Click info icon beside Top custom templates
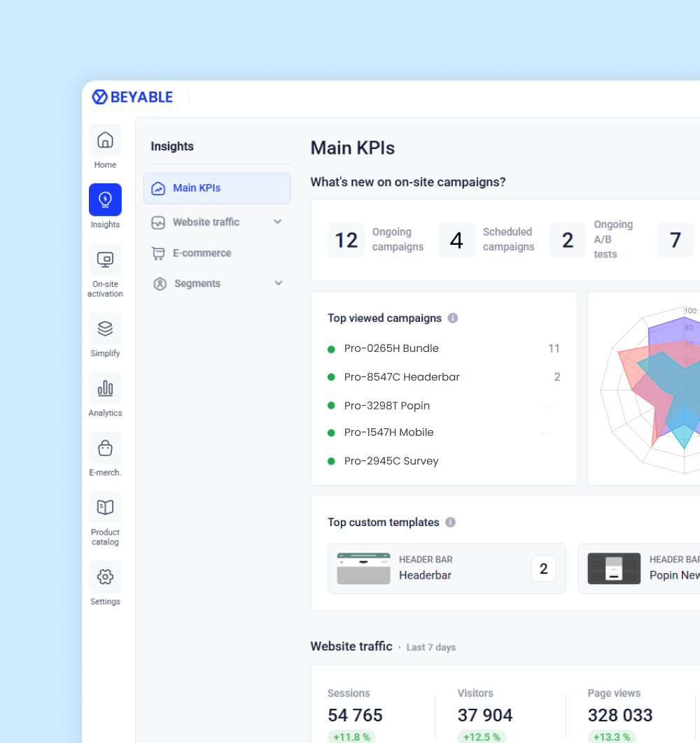 pyautogui.click(x=451, y=522)
